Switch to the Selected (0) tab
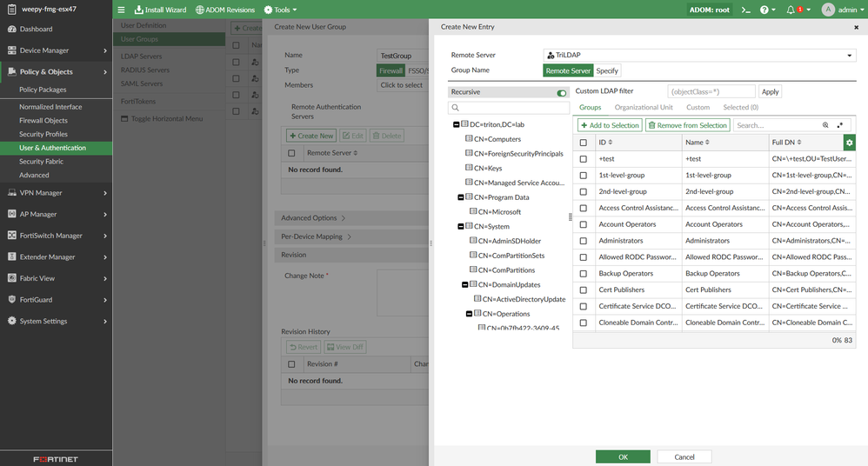 coord(741,107)
